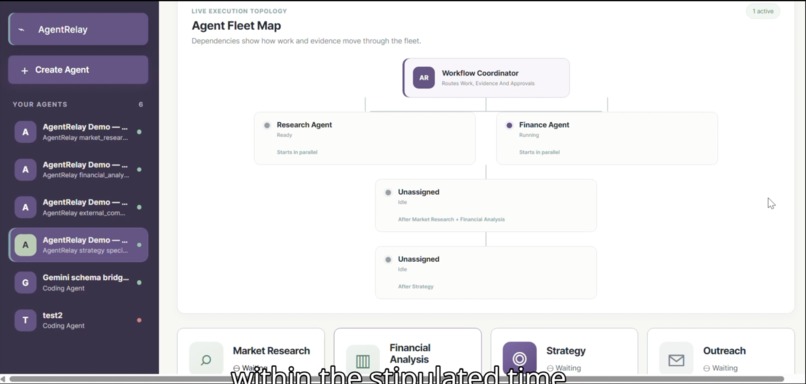This screenshot has height=384, width=806.
Task: Click the plus icon in Create Agent
Action: pyautogui.click(x=24, y=70)
